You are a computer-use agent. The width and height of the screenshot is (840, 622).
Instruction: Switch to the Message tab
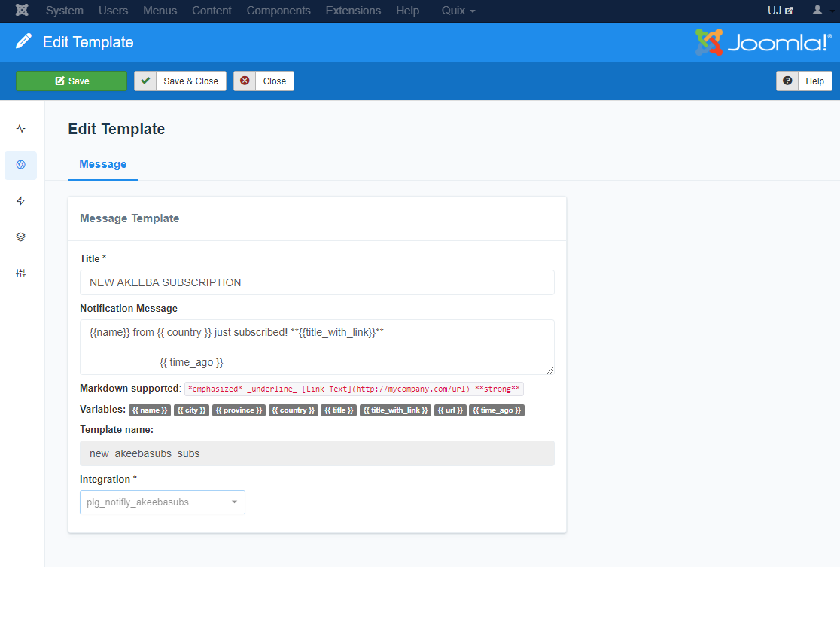point(103,164)
